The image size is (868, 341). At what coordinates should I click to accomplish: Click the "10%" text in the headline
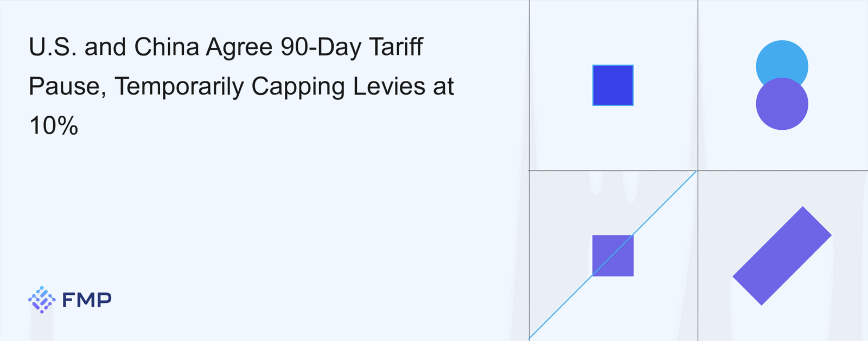[54, 126]
